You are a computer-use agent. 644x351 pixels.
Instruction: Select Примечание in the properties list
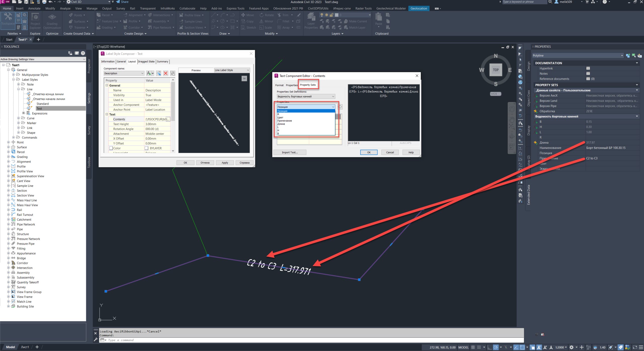pos(285,121)
